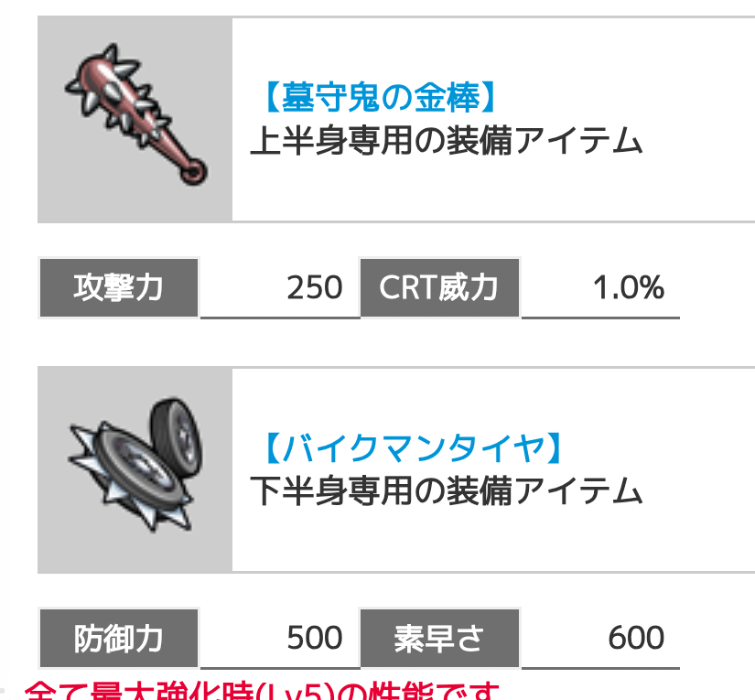The image size is (755, 700).
Task: Open the バイクマンタイヤ item link
Action: tap(413, 447)
